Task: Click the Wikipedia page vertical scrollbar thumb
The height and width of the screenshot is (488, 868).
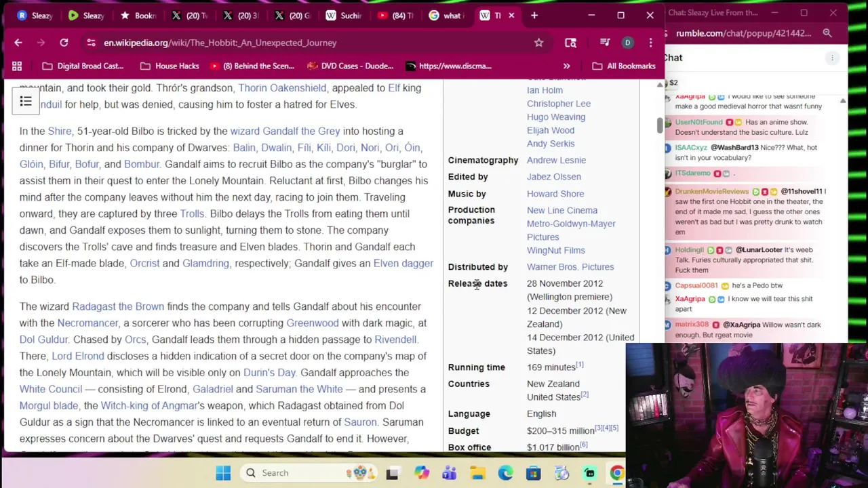Action: click(x=660, y=125)
